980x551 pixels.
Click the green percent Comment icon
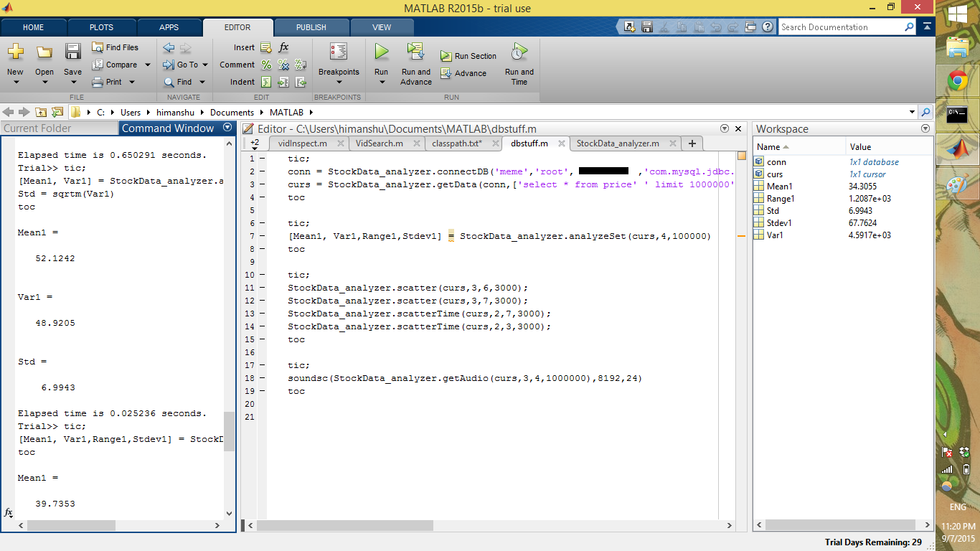click(266, 65)
